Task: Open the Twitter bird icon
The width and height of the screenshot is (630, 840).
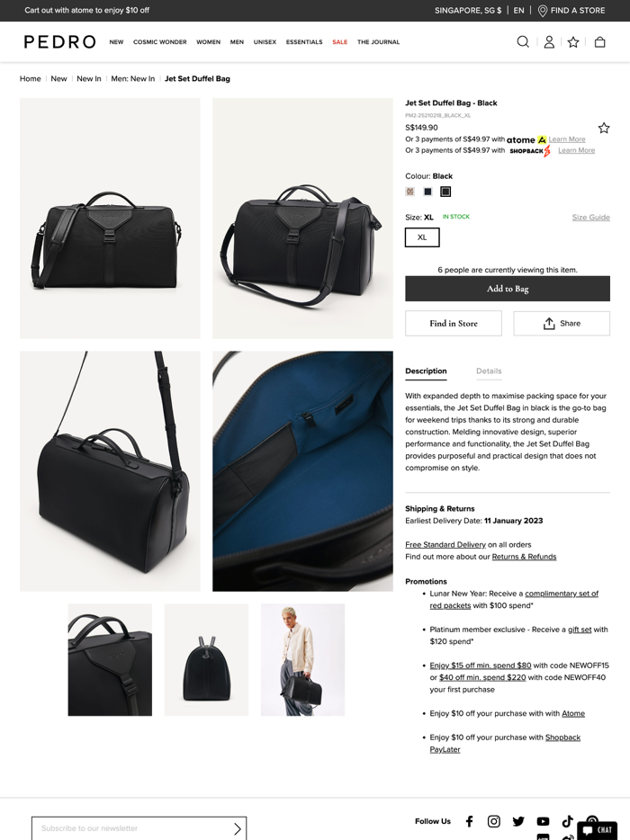Action: (518, 821)
